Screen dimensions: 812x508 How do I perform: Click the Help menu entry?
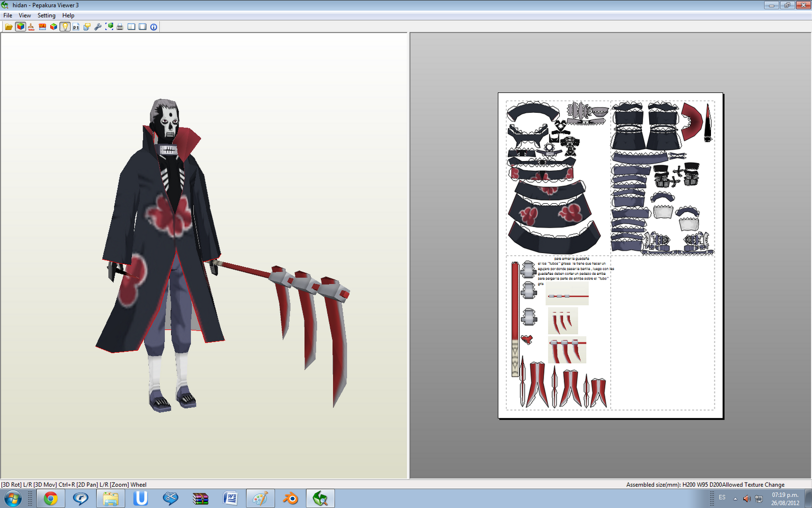coord(67,15)
